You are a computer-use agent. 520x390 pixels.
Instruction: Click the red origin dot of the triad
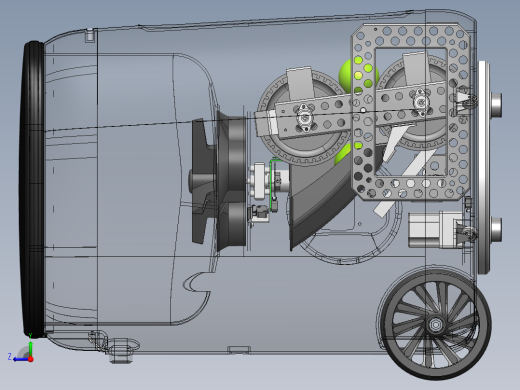[31, 359]
